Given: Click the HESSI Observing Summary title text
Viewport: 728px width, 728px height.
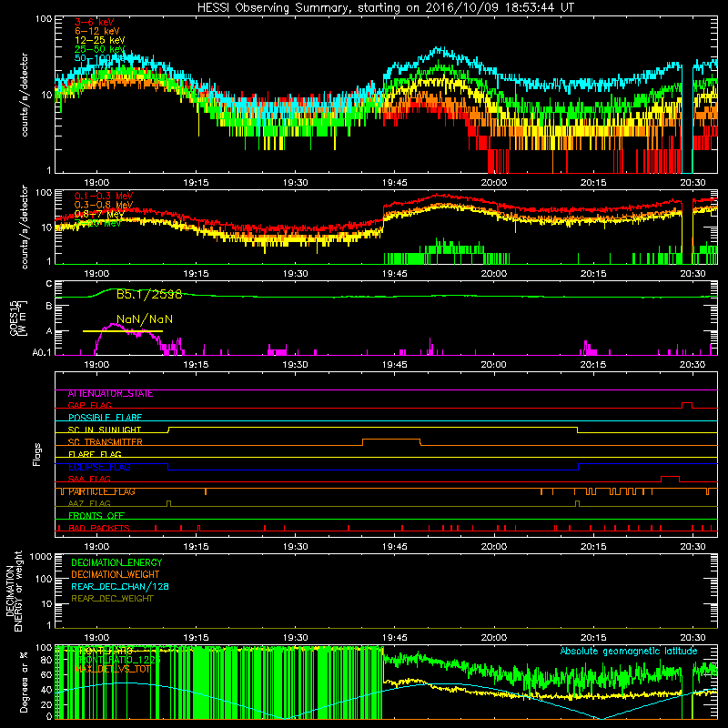Looking at the screenshot, I should [x=385, y=8].
